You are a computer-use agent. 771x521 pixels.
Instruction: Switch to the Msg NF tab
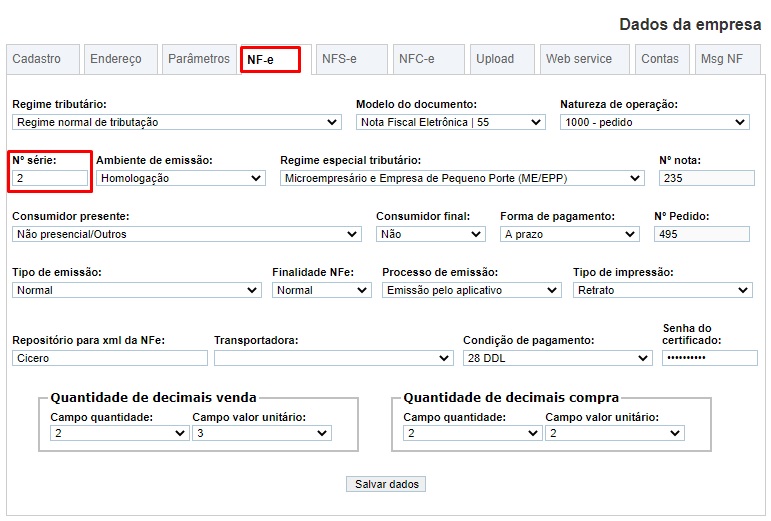tap(728, 59)
